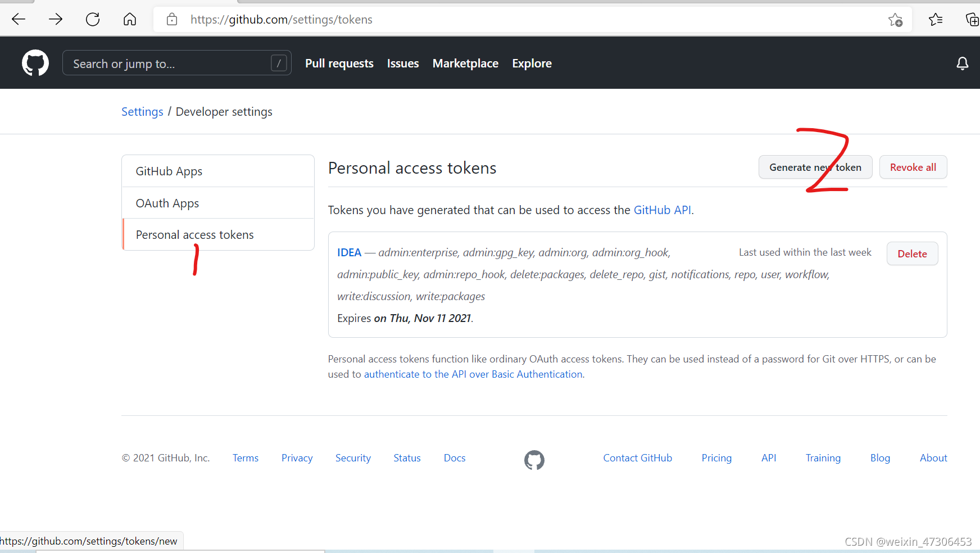Image resolution: width=980 pixels, height=553 pixels.
Task: Open Pull requests in top navigation
Action: [339, 64]
